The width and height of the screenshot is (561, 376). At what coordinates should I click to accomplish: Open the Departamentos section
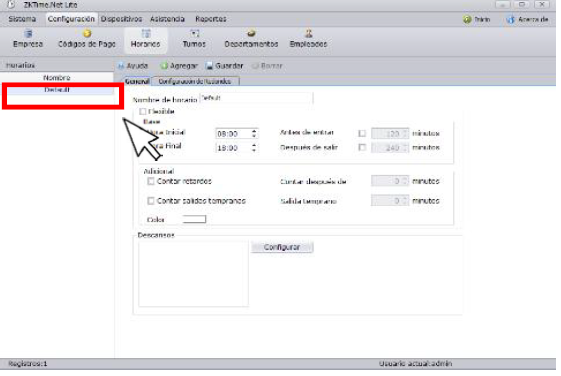(x=251, y=39)
